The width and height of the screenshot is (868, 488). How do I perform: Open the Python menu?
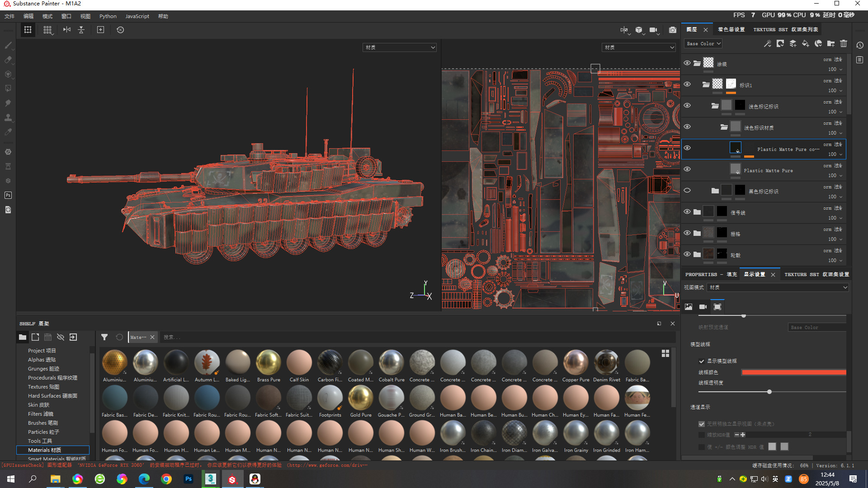coord(108,16)
